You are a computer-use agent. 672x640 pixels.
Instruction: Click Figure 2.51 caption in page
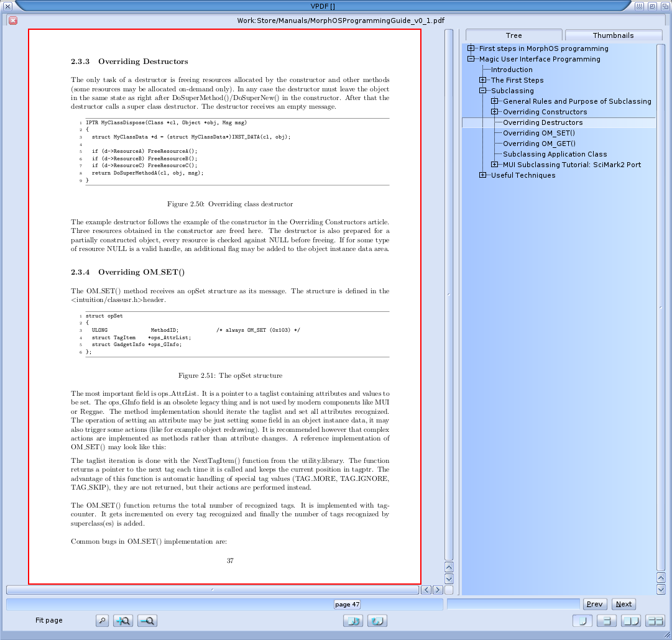coord(230,375)
